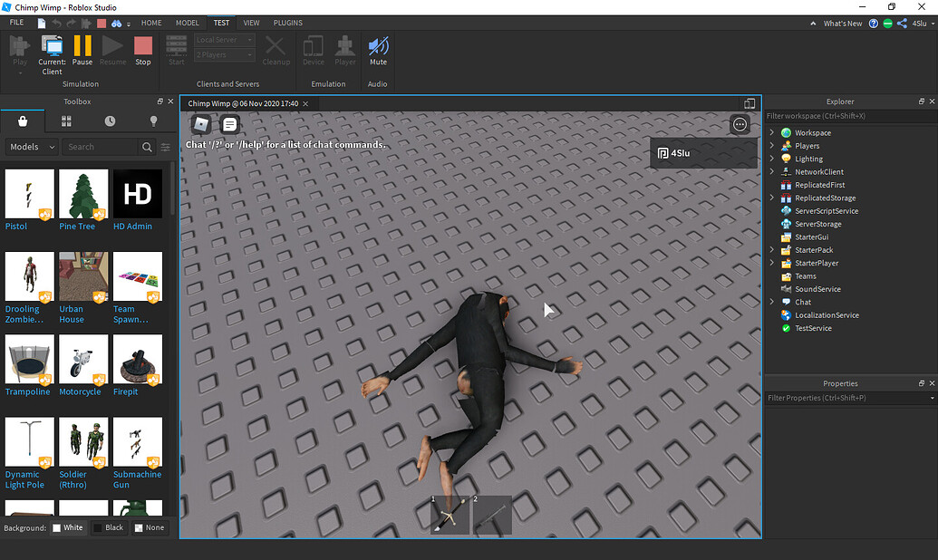The height and width of the screenshot is (560, 938).
Task: Select the Motorcycle model thumbnail
Action: [83, 359]
